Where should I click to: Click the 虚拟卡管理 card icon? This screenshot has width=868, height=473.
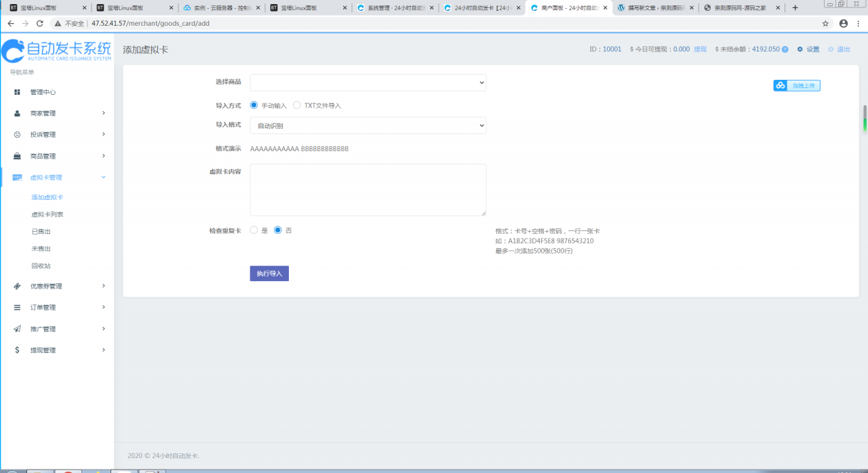pyautogui.click(x=17, y=177)
